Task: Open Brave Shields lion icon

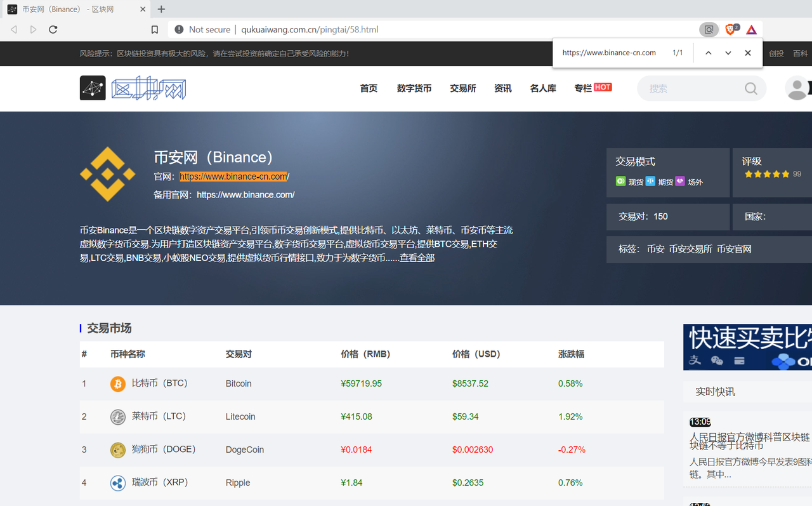Action: [731, 29]
